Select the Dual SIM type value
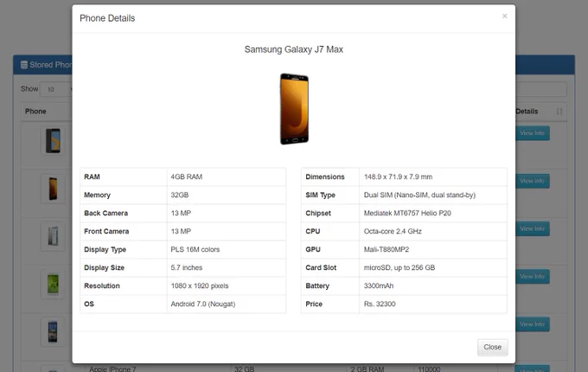 click(x=419, y=195)
